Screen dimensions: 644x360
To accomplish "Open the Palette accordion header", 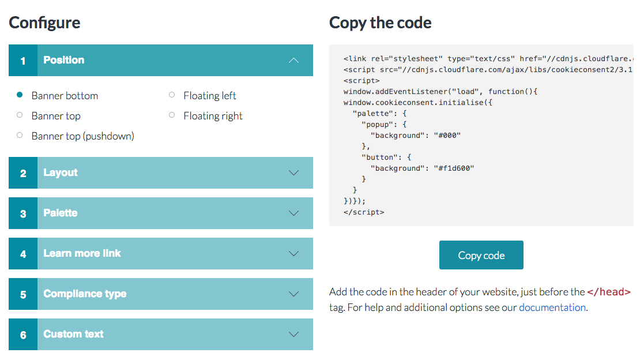I will click(161, 213).
